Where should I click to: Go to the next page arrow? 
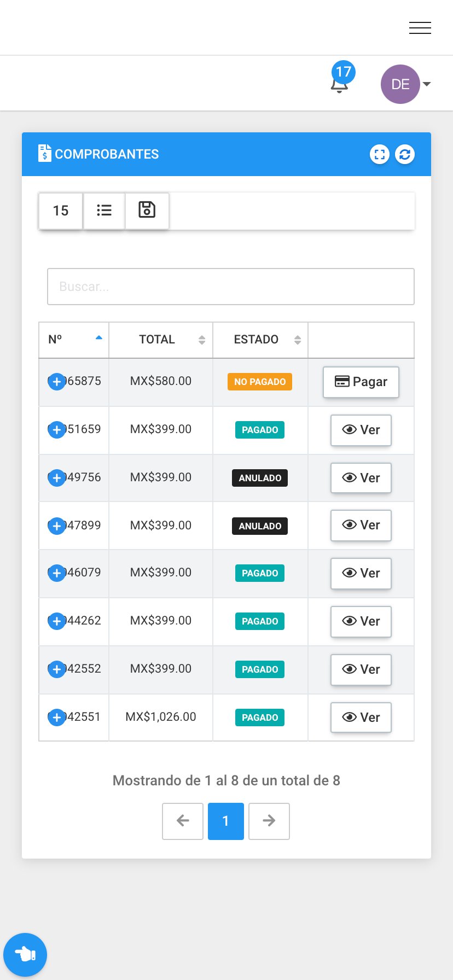point(269,820)
